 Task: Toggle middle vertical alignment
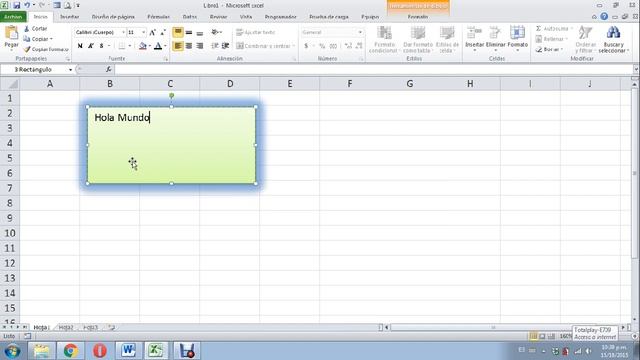pyautogui.click(x=189, y=32)
